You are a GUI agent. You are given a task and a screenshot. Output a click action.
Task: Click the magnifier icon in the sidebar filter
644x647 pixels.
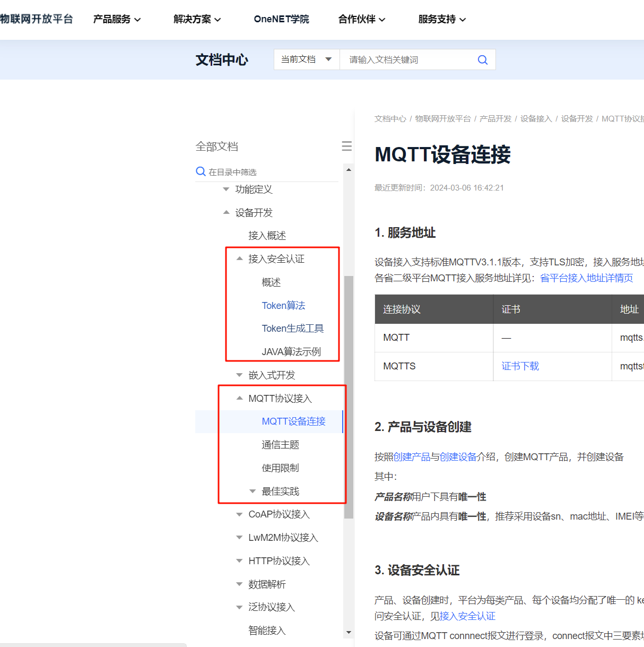201,171
